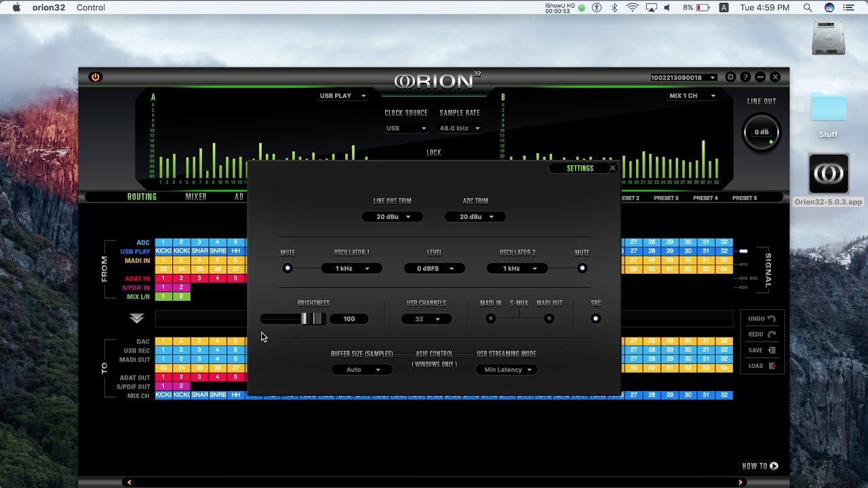
Task: Open Notification Center in the menu bar
Action: point(850,7)
